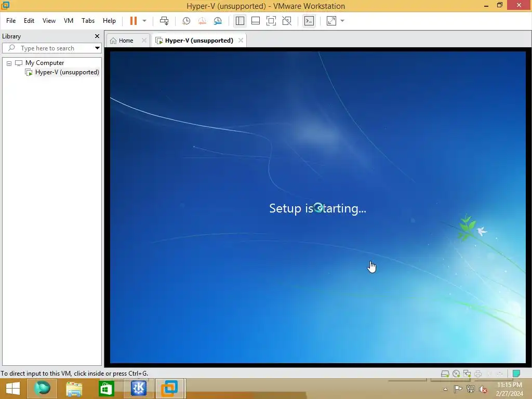Screen dimensions: 532x399
Task: Click the library search field
Action: [x=47, y=48]
